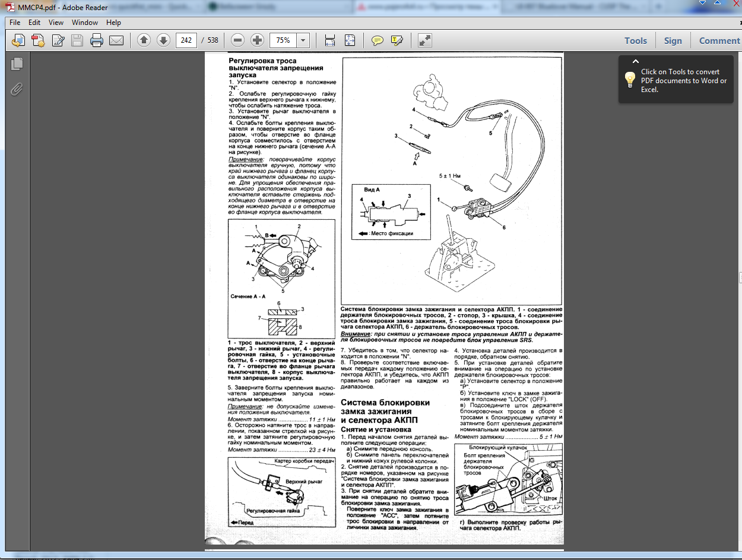This screenshot has width=742, height=560.
Task: Zoom out using the minus button
Action: tap(238, 40)
